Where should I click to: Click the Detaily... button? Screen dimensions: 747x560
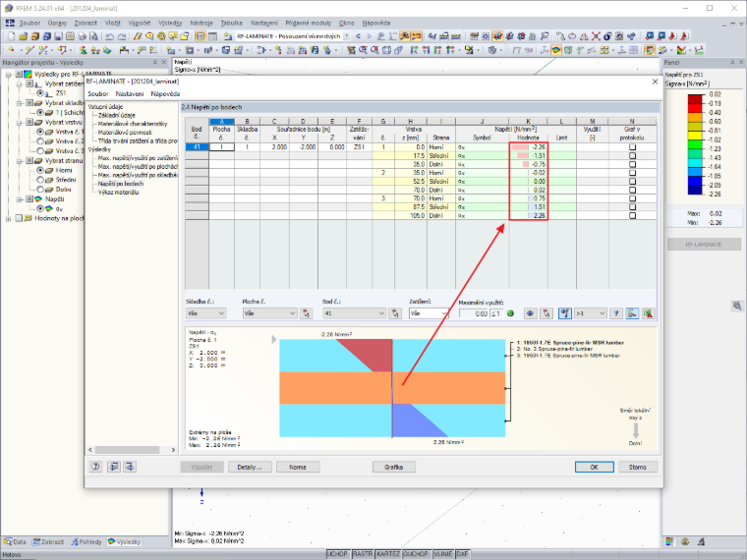point(250,467)
